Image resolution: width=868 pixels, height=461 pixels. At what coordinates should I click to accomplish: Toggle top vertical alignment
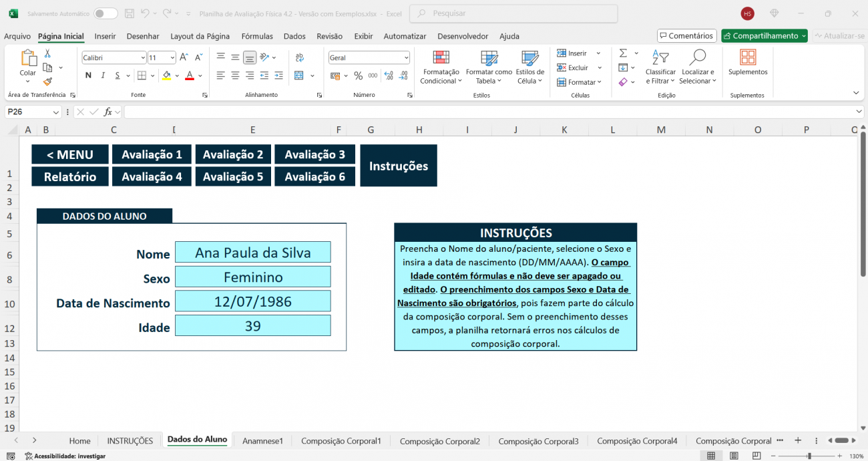220,57
